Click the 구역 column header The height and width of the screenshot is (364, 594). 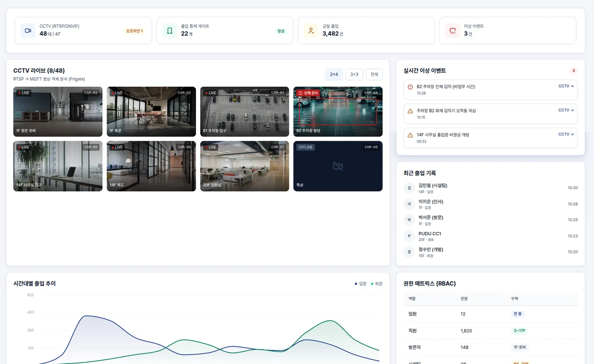pyautogui.click(x=514, y=299)
